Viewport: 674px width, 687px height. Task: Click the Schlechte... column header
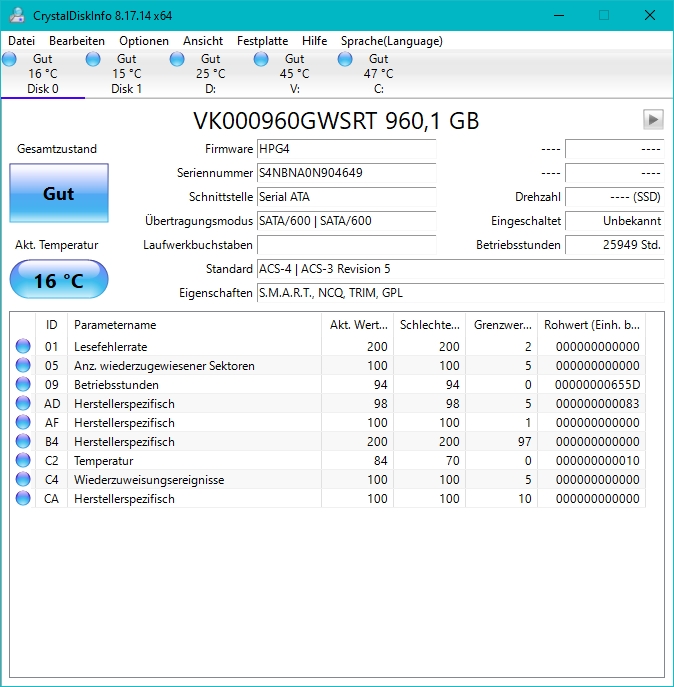point(429,325)
